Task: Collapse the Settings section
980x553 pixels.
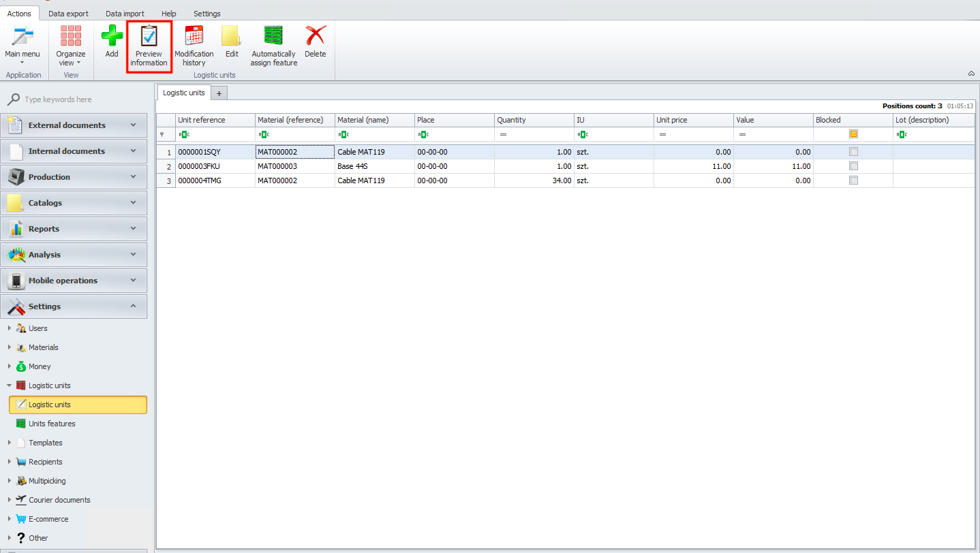Action: pos(74,306)
